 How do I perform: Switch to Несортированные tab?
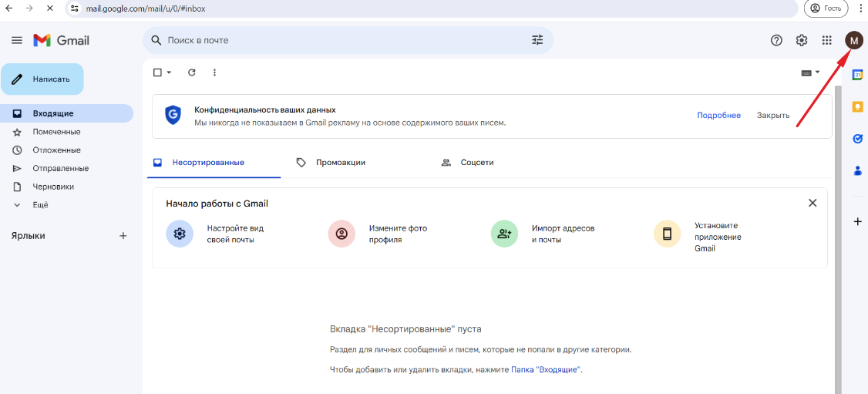(x=214, y=163)
